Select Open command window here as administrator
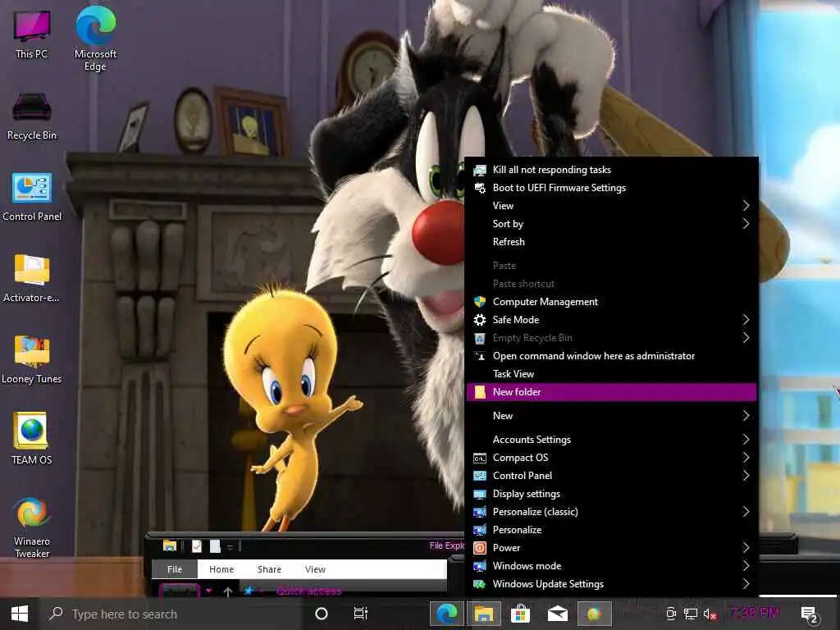Screen dimensions: 840x630 (x=611, y=356)
